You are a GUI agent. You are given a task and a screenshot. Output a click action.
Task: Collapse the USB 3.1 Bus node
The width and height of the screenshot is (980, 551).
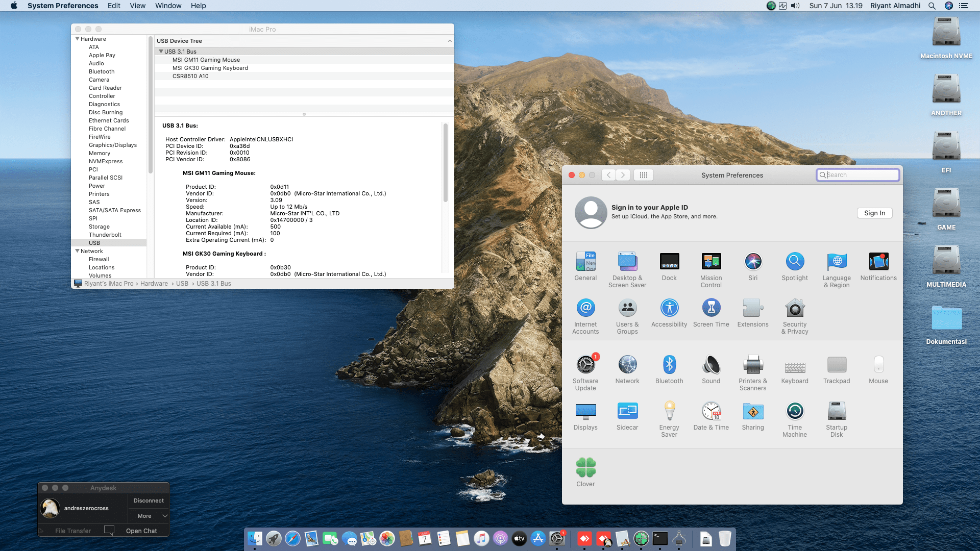(161, 52)
